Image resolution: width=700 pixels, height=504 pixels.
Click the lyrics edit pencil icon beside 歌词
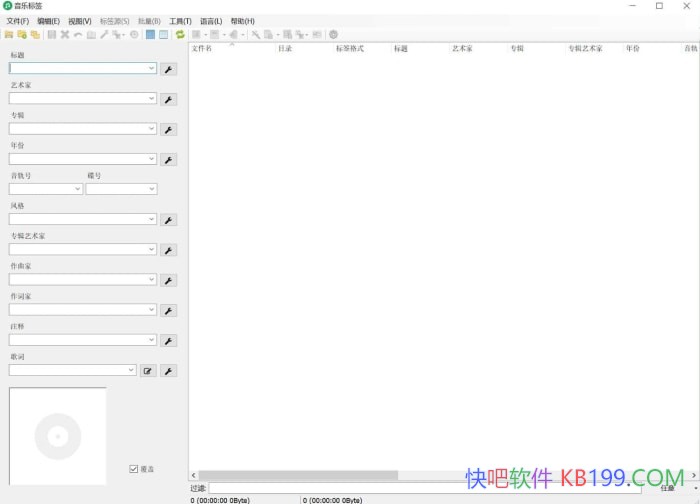pyautogui.click(x=148, y=370)
